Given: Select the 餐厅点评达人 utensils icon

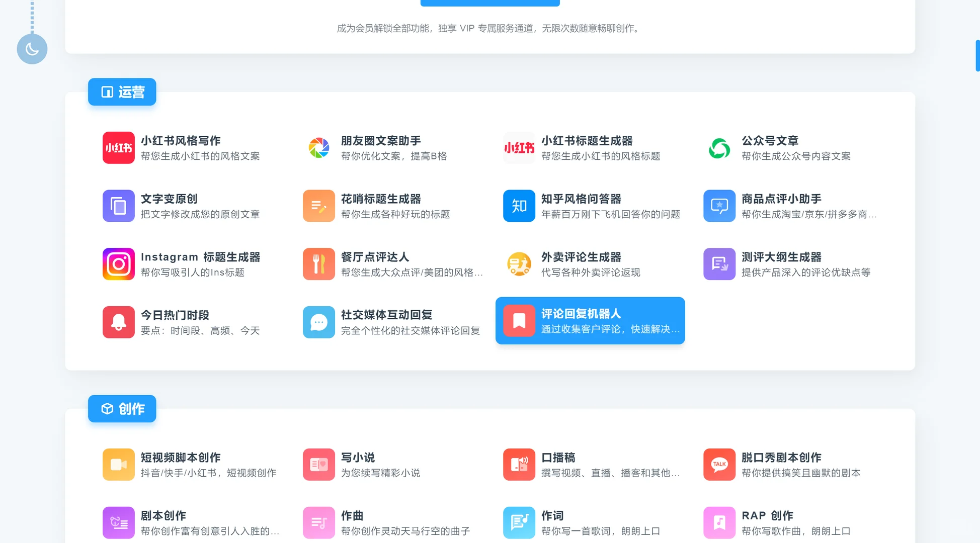Looking at the screenshot, I should pyautogui.click(x=318, y=264).
